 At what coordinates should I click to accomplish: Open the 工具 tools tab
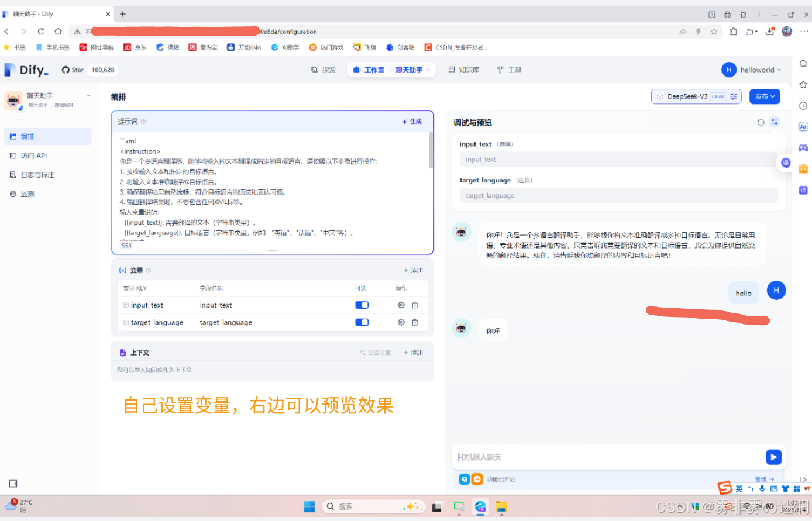[509, 70]
